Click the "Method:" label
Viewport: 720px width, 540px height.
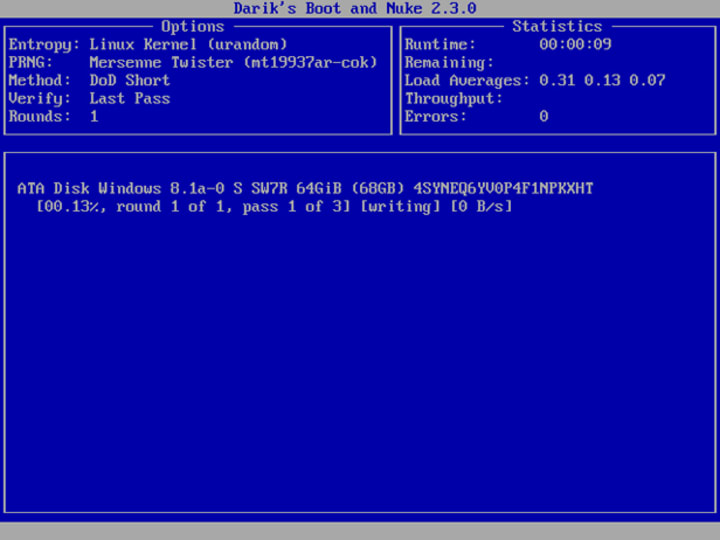(39, 80)
